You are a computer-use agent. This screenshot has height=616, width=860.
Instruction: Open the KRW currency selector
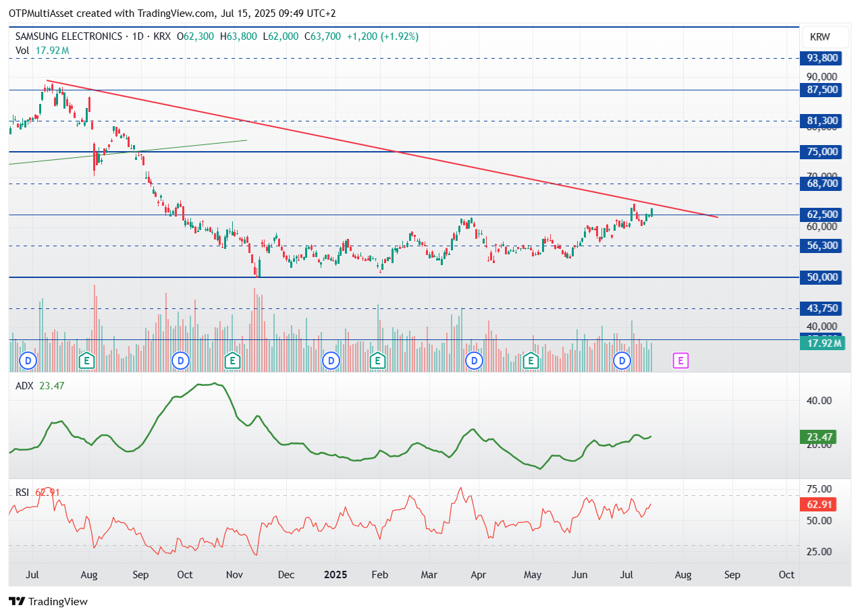tap(819, 37)
